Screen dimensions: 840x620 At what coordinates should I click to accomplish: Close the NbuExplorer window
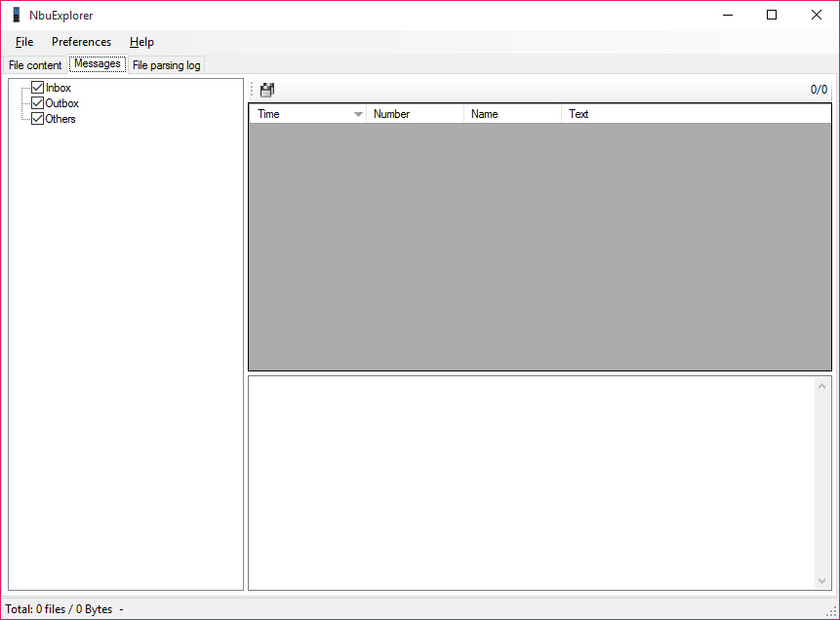click(816, 15)
